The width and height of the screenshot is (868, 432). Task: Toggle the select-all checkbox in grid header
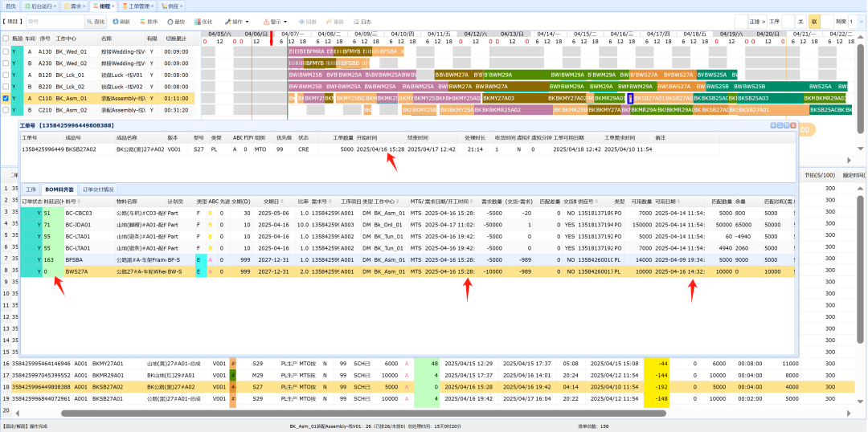point(6,38)
